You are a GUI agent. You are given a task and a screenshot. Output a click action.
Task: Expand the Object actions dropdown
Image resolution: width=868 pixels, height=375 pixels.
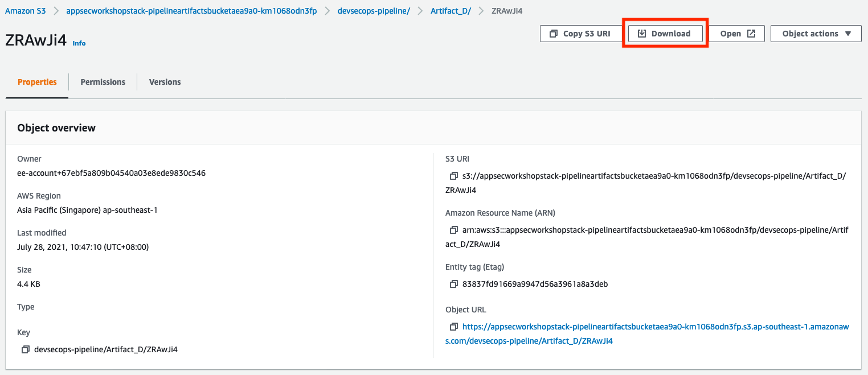point(816,34)
